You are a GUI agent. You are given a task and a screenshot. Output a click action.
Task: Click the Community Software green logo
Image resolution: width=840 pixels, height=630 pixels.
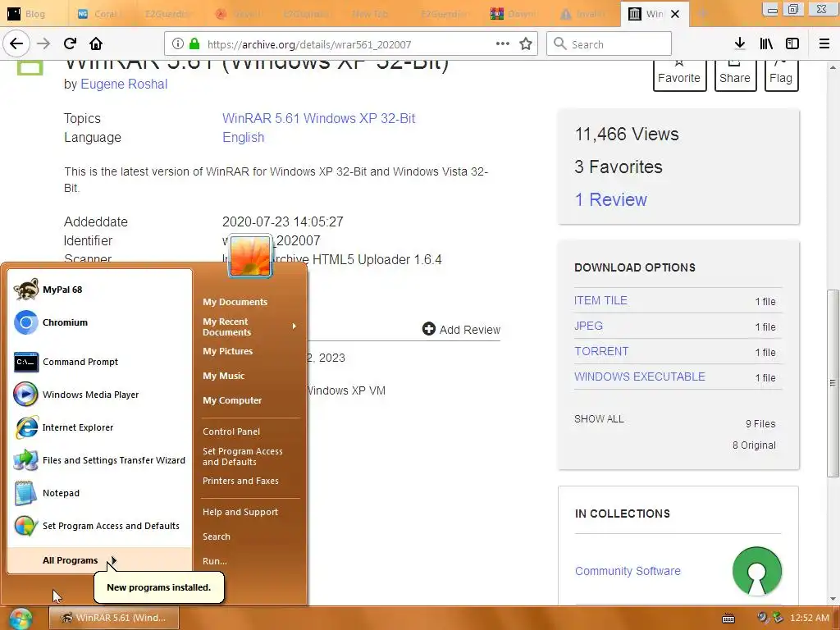(x=757, y=571)
